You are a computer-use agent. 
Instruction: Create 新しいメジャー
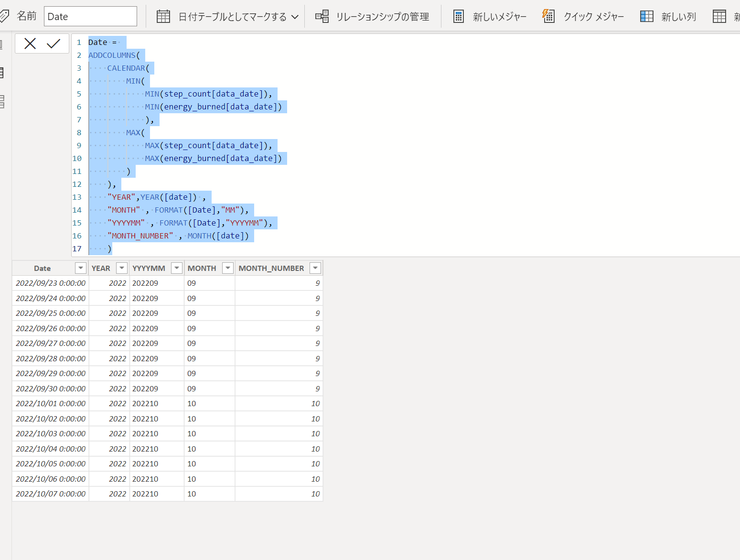click(500, 17)
